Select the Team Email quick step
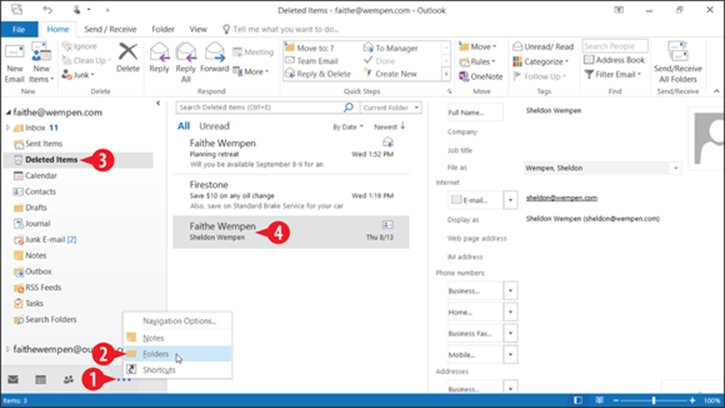725x408 pixels. coord(312,61)
